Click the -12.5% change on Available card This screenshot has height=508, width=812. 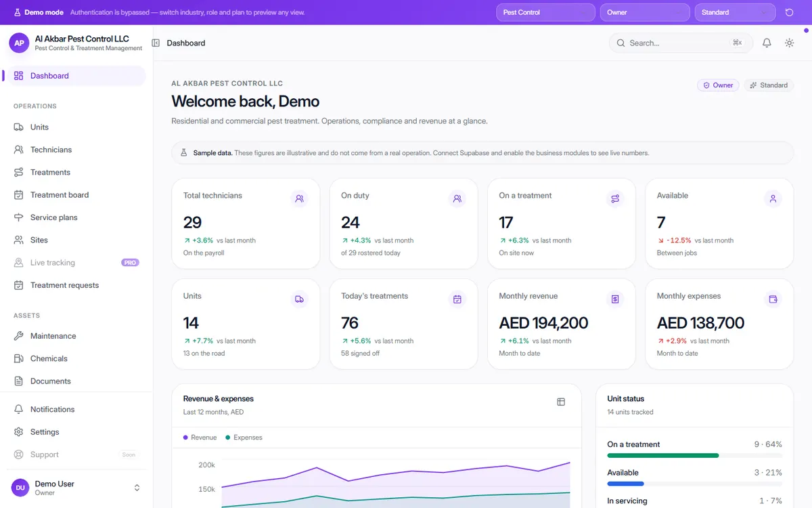click(679, 240)
